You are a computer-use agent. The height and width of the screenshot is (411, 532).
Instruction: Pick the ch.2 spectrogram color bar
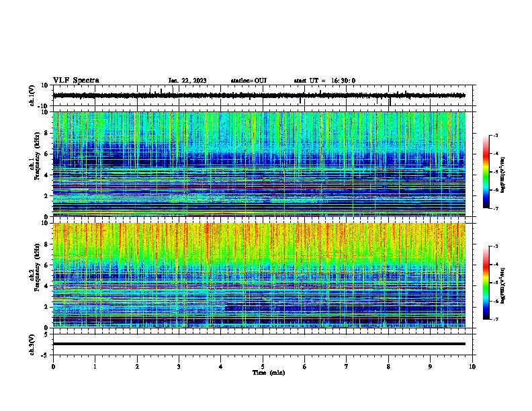[x=486, y=283]
